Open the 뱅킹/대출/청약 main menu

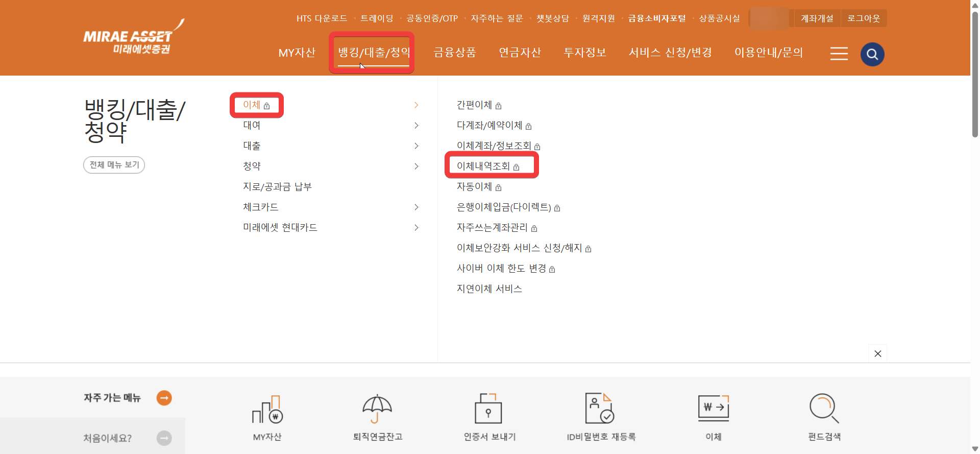(x=374, y=53)
